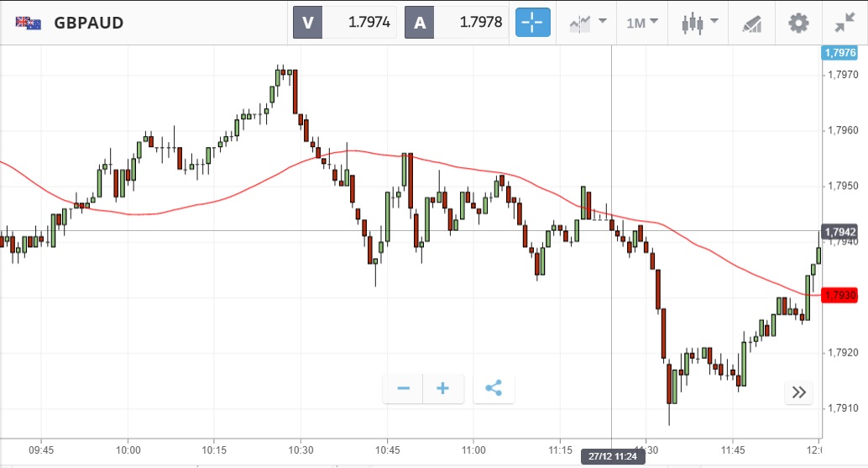Click the GBPAUD instrument name
868x468 pixels.
pyautogui.click(x=88, y=23)
